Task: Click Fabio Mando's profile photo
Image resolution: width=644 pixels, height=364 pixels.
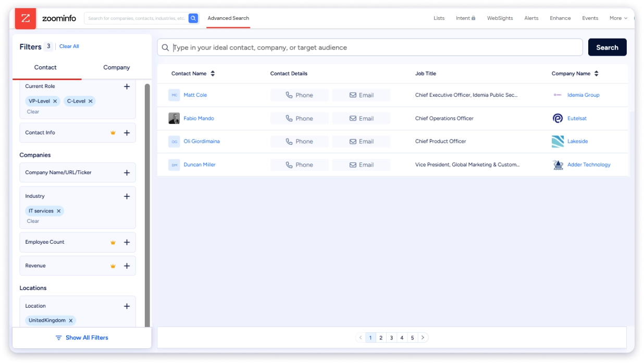Action: [x=174, y=118]
